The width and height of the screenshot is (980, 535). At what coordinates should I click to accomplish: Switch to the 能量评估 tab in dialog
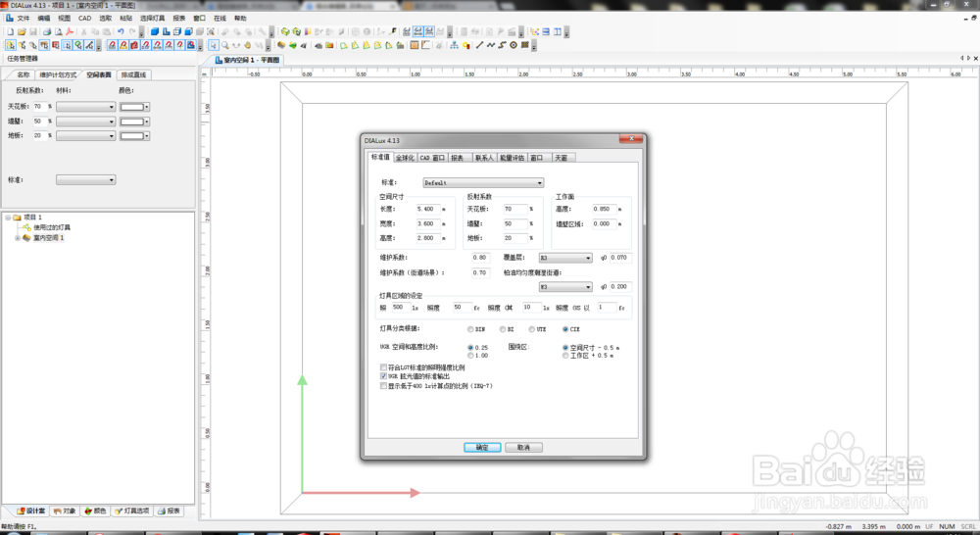click(512, 158)
